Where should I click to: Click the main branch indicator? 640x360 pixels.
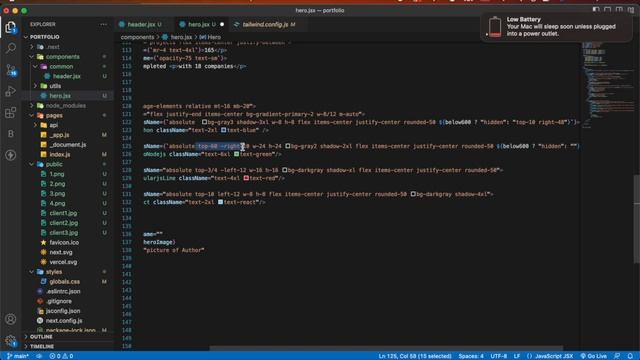[18, 356]
